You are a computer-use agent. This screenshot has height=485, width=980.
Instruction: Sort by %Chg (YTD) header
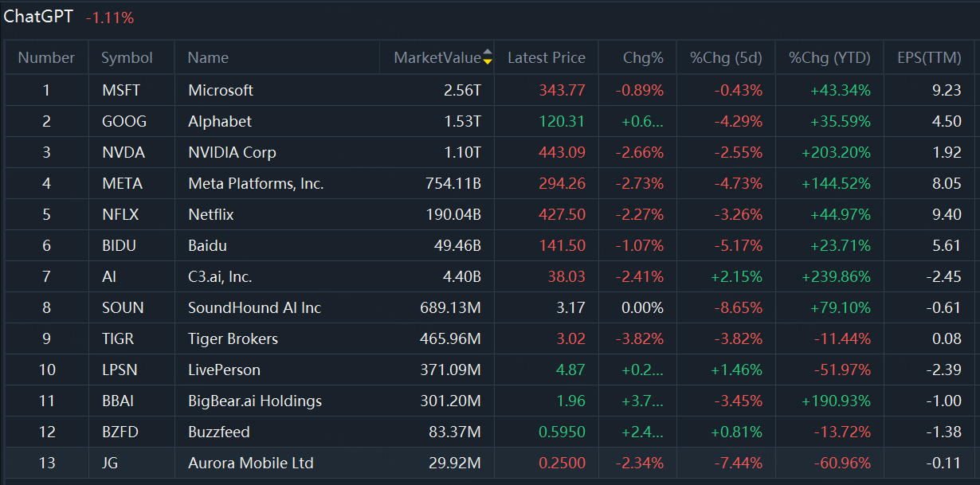(829, 57)
